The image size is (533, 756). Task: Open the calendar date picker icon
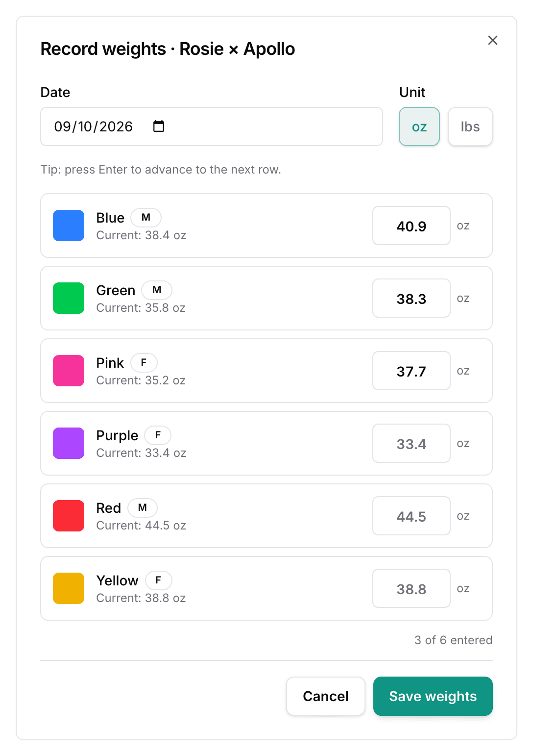159,126
